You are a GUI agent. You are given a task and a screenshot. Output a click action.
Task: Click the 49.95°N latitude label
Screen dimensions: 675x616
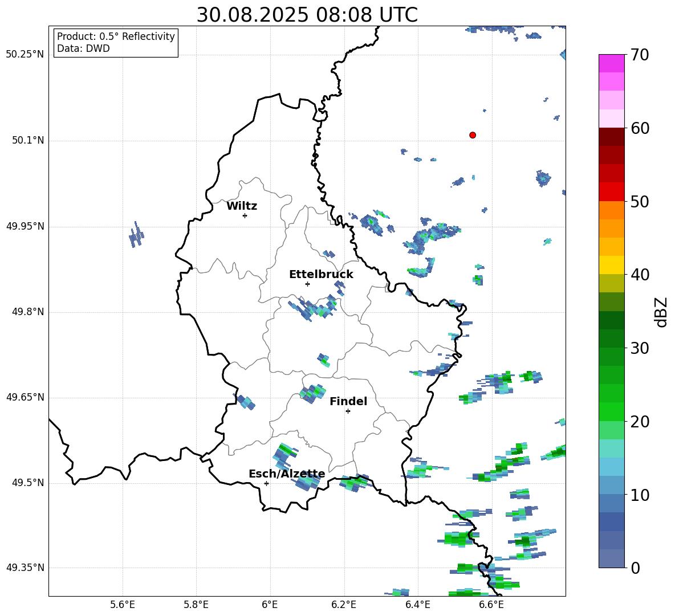(25, 226)
